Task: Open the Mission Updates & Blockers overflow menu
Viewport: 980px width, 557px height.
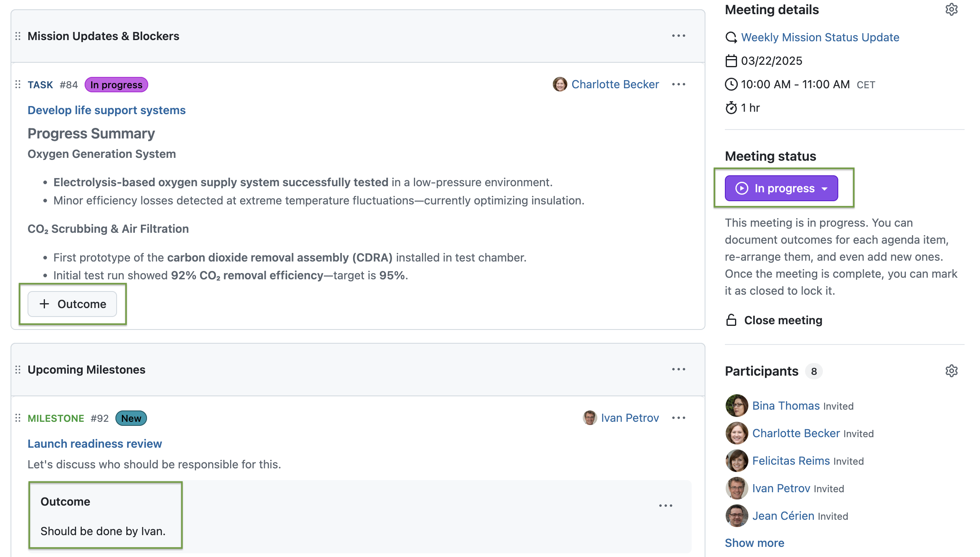Action: point(678,36)
